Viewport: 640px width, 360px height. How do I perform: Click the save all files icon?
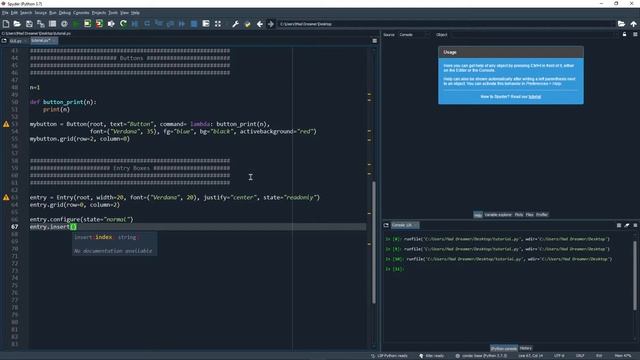point(41,24)
